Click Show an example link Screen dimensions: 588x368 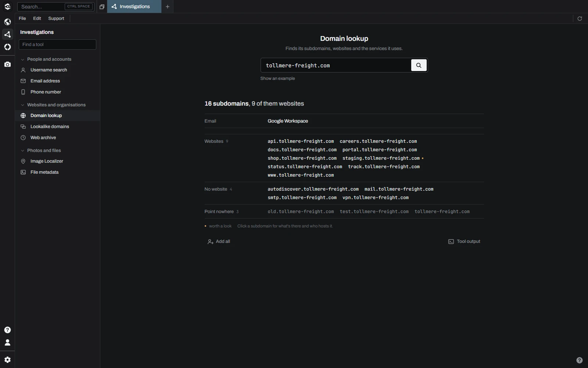(277, 78)
